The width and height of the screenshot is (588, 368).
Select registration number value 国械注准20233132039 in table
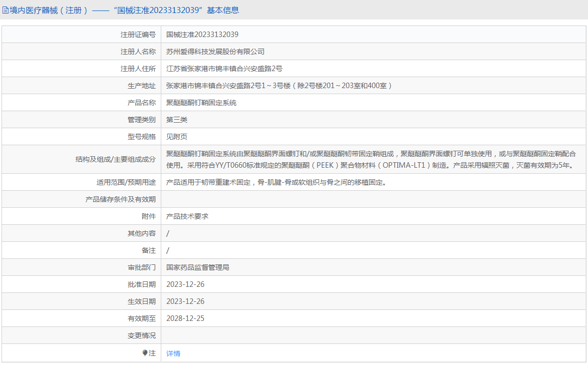pos(202,35)
